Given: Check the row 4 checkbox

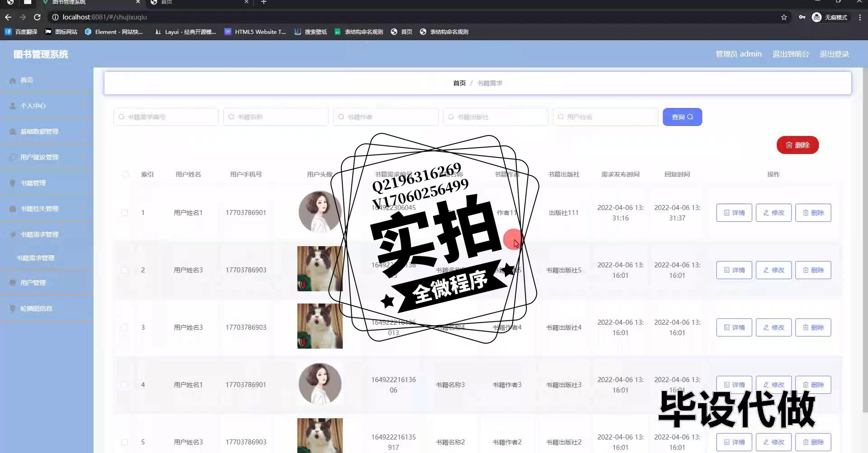Looking at the screenshot, I should [x=125, y=385].
